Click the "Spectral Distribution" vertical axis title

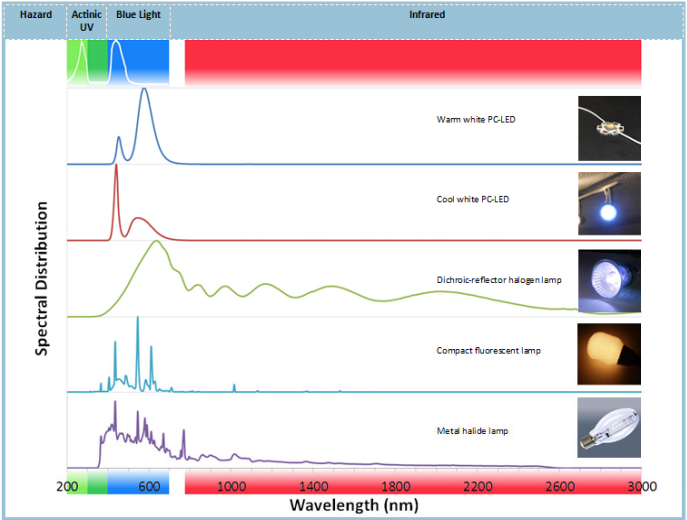(43, 278)
